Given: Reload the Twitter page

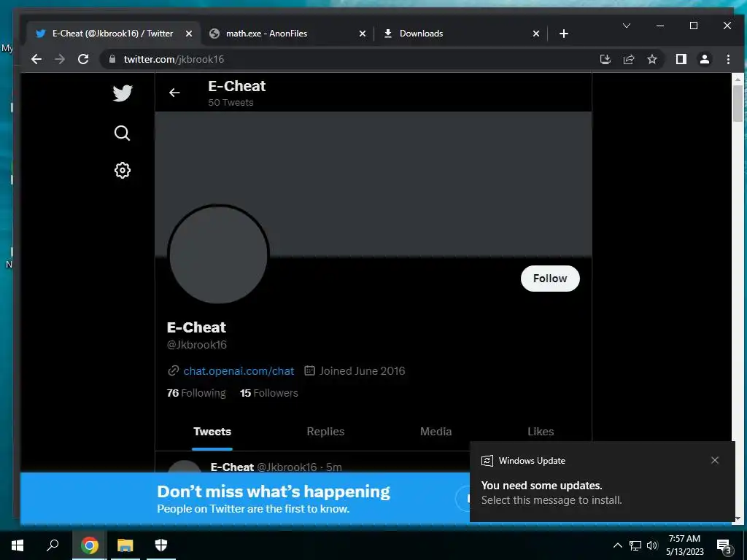Looking at the screenshot, I should point(83,59).
